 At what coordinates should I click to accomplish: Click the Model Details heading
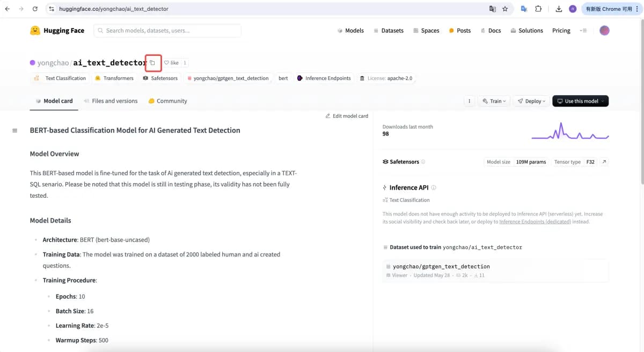point(50,220)
